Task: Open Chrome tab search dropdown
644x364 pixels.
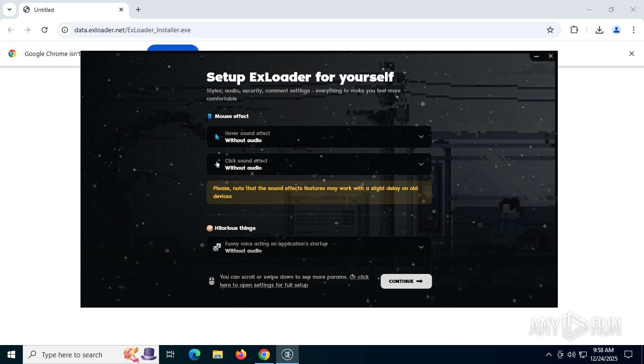Action: [x=9, y=9]
